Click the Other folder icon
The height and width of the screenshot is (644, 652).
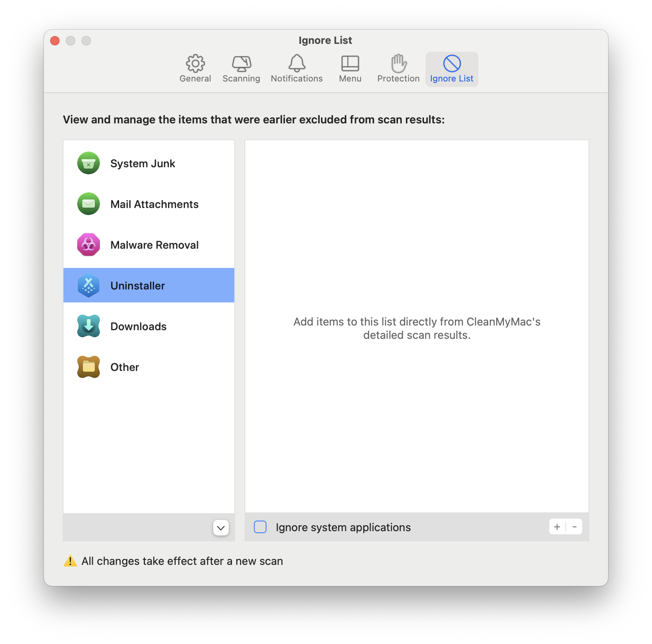point(89,367)
